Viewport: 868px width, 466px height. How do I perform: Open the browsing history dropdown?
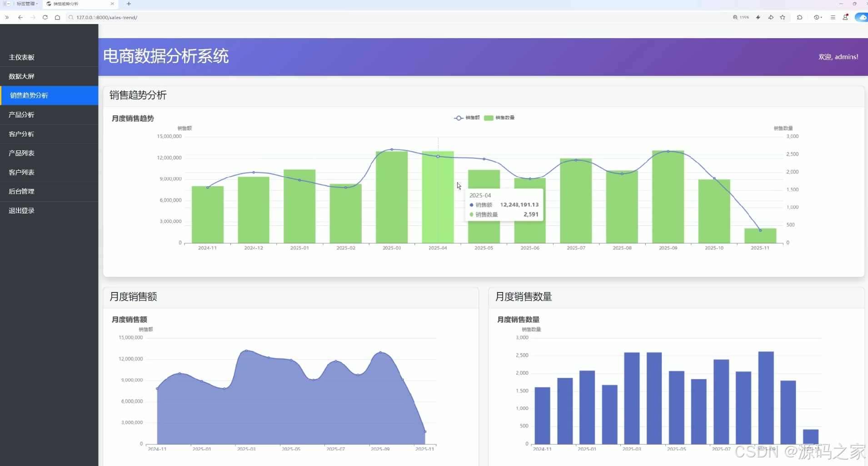tap(818, 17)
